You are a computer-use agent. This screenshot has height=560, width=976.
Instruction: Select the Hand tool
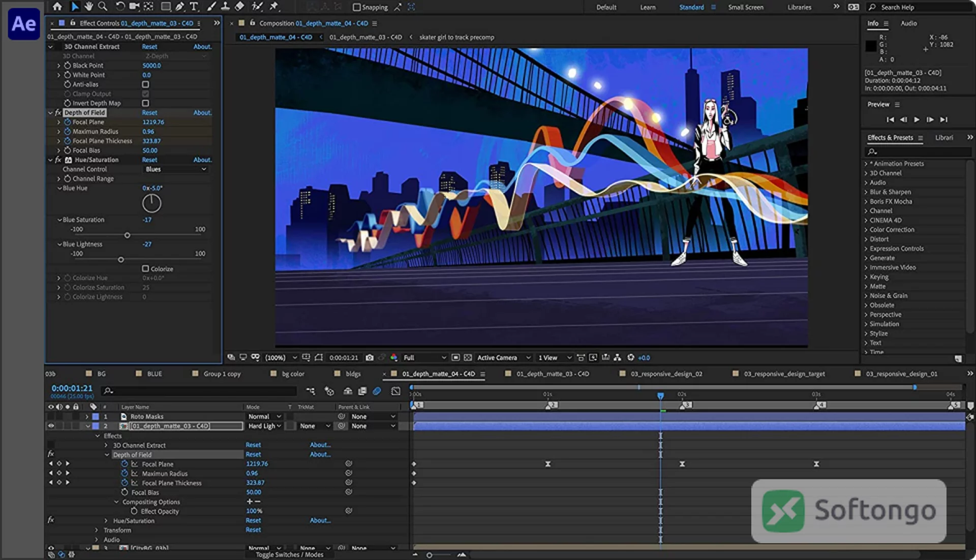[x=89, y=7]
